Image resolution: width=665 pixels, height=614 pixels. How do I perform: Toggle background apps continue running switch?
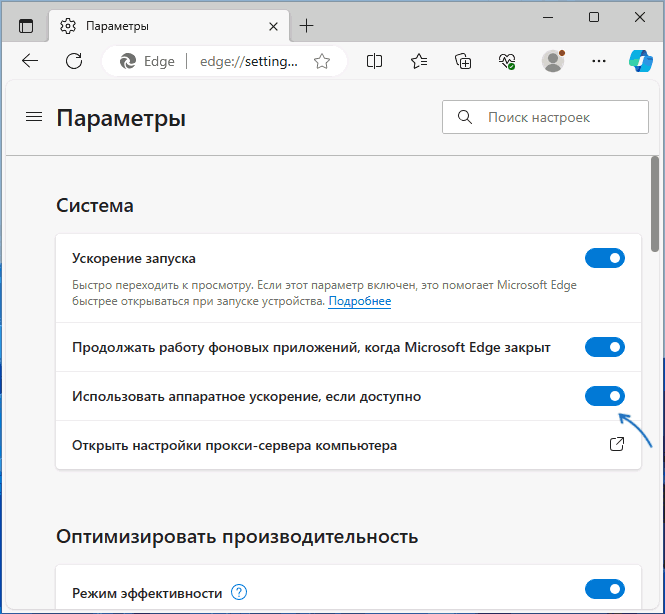605,347
